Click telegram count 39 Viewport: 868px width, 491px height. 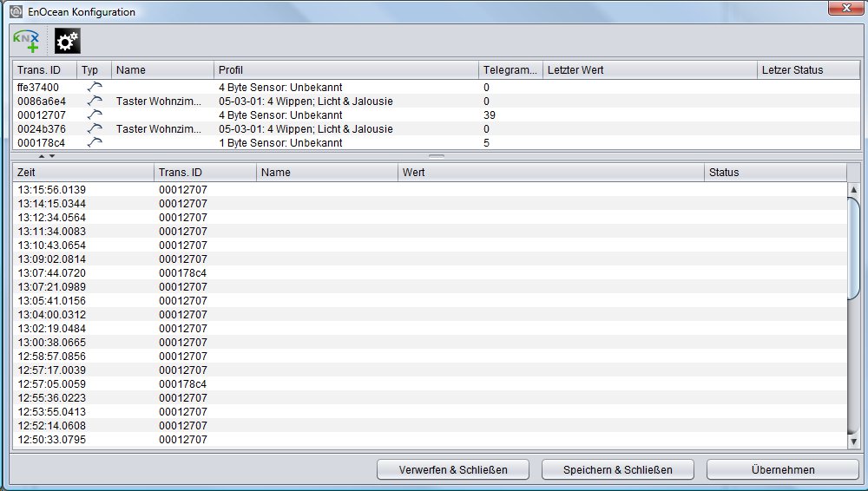point(490,115)
